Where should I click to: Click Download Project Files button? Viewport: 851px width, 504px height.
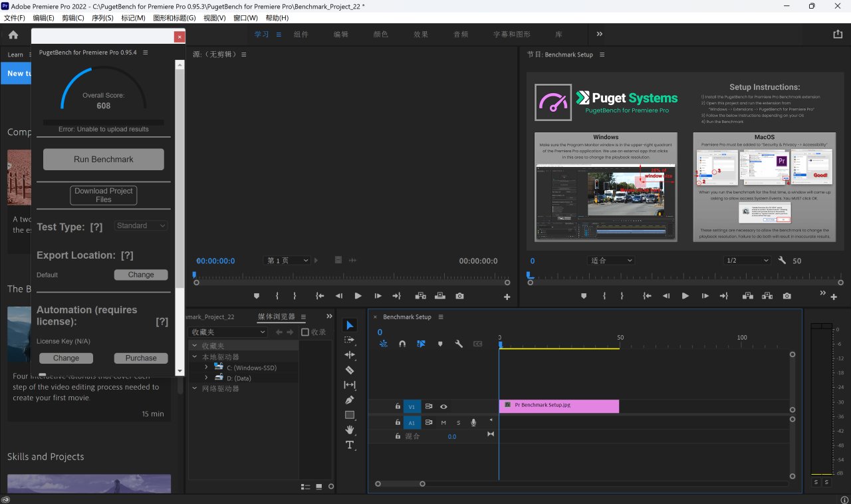104,195
